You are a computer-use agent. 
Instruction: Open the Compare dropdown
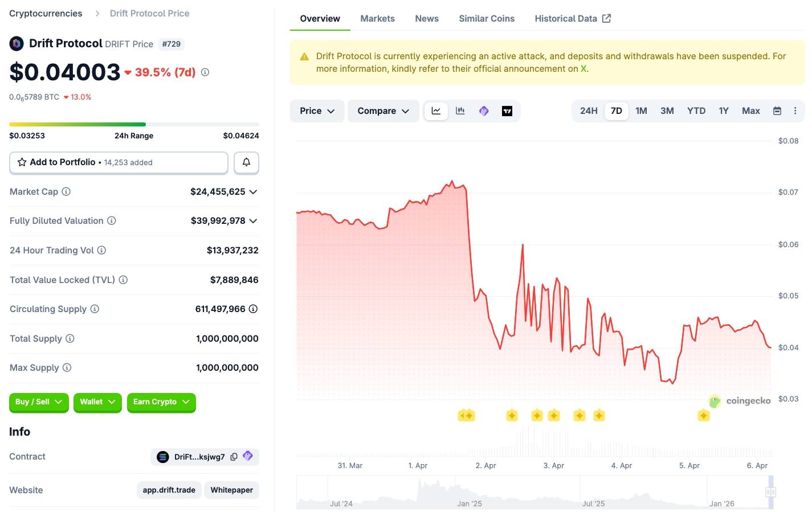pyautogui.click(x=383, y=111)
